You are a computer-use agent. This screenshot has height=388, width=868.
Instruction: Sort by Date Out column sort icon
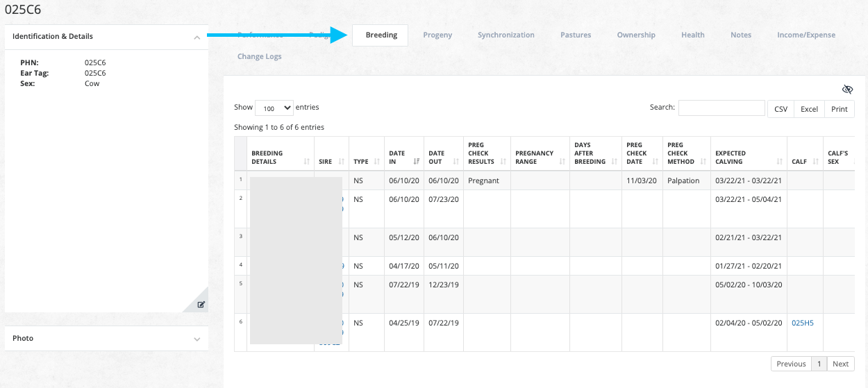456,162
